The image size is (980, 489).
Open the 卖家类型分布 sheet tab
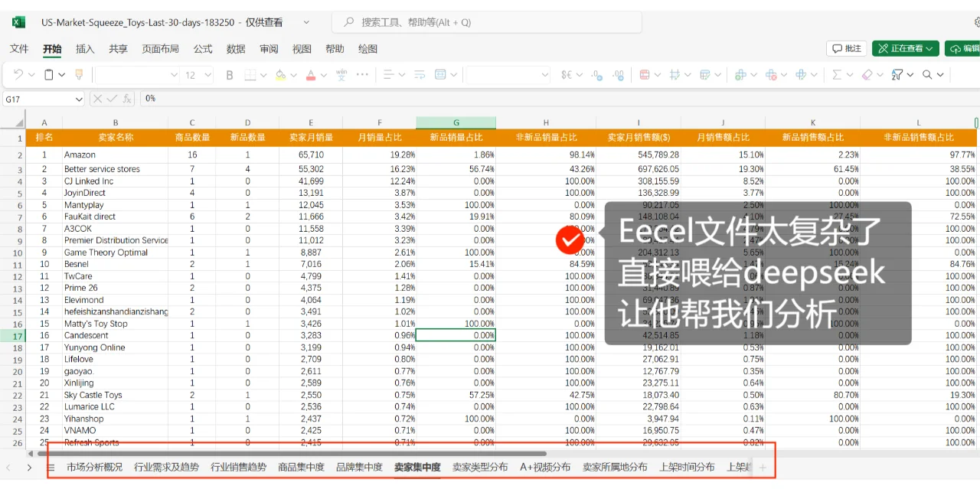coord(480,467)
